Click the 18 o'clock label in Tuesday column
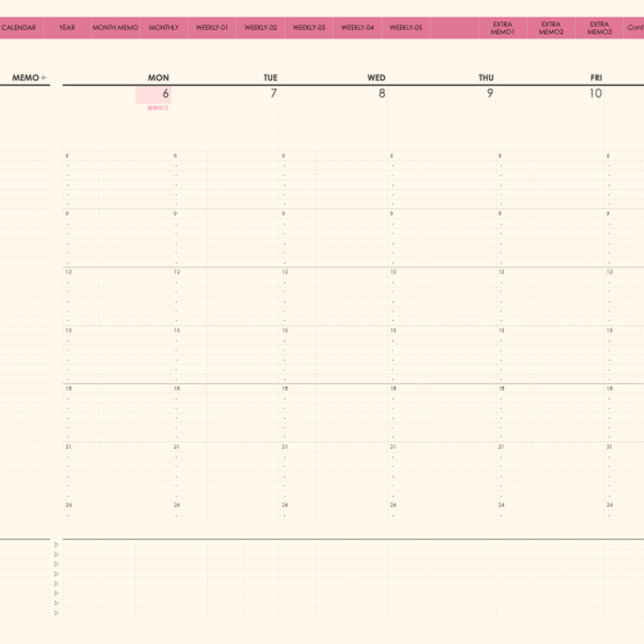 pyautogui.click(x=177, y=388)
